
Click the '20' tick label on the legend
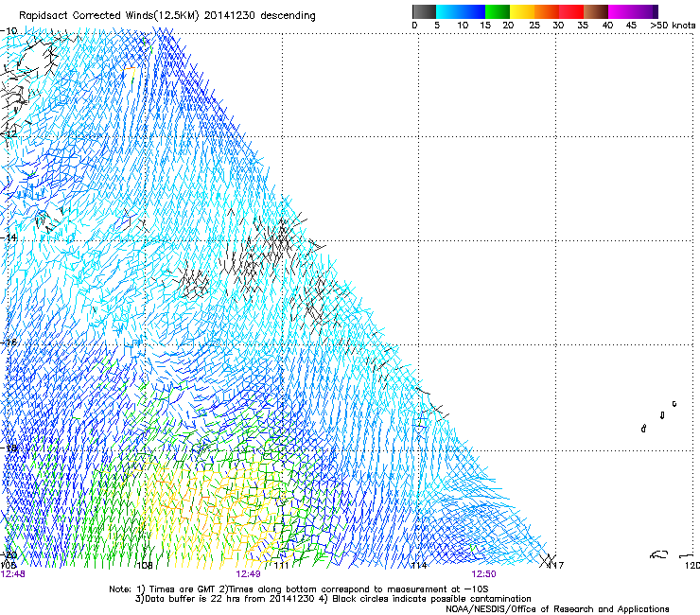508,26
